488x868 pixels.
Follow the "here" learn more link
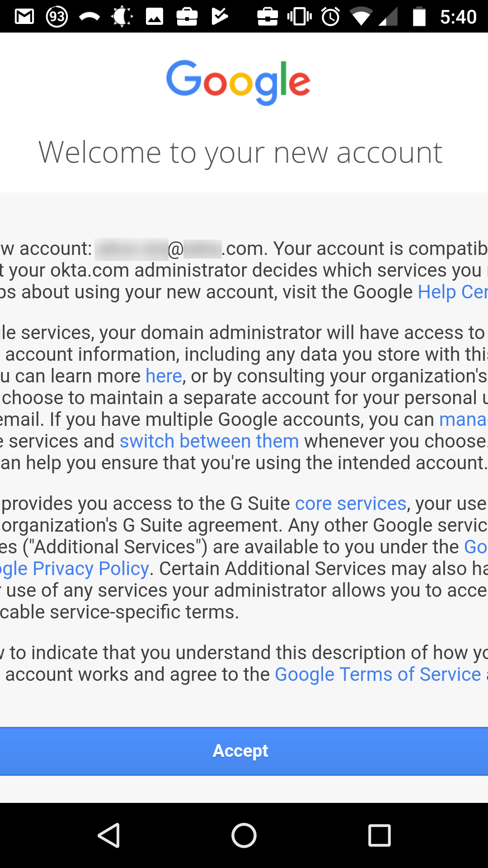[x=164, y=376]
